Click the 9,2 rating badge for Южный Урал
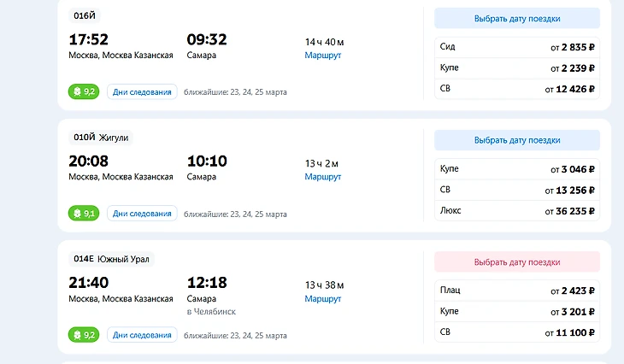This screenshot has height=364, width=624. pyautogui.click(x=83, y=335)
